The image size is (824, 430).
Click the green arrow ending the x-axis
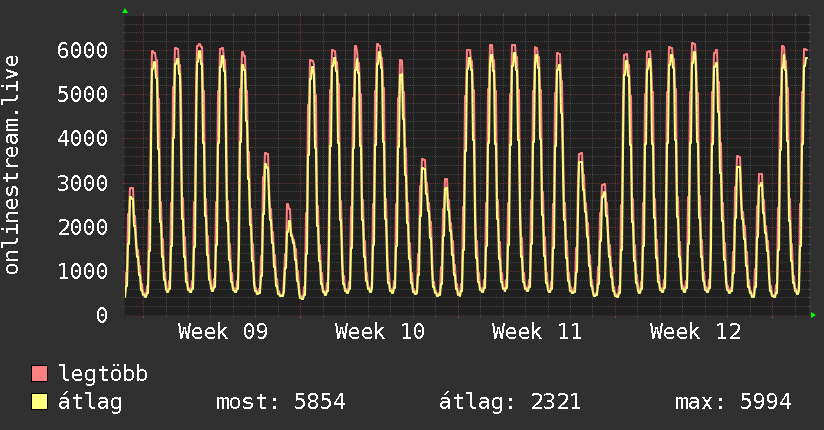click(814, 315)
